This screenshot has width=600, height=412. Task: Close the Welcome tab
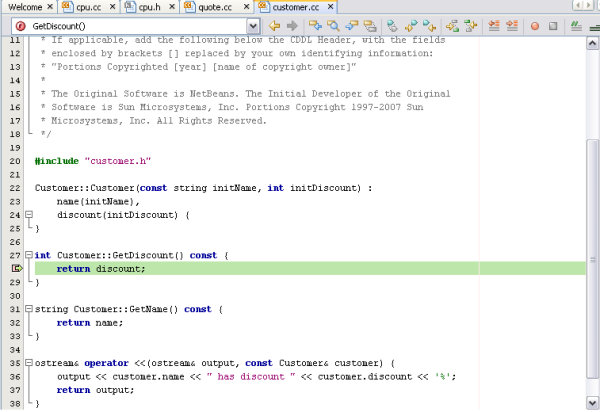(50, 7)
